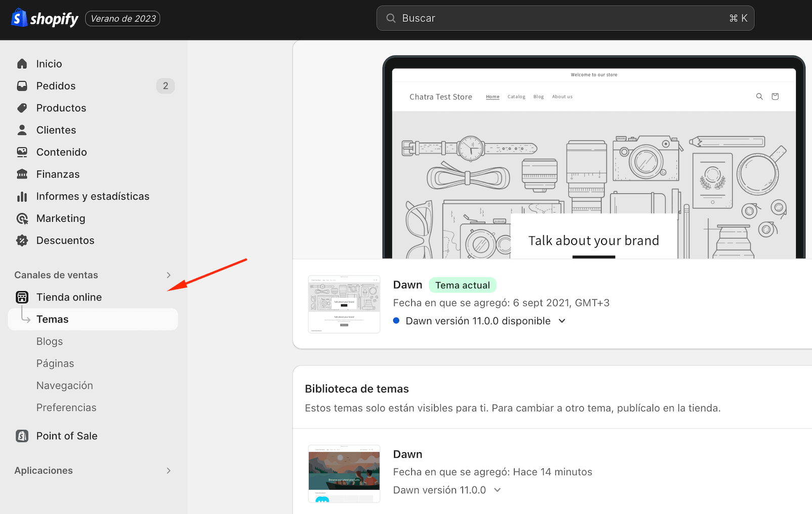Open the Finanzas bank icon

22,174
